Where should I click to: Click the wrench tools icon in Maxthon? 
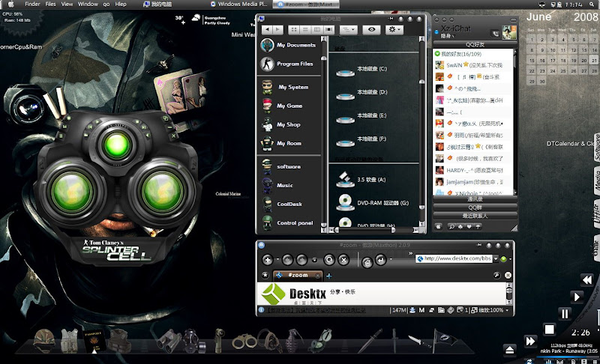496,276
